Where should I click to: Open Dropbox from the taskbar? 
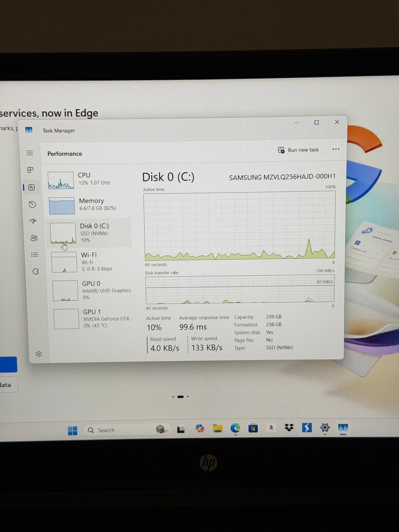pyautogui.click(x=289, y=428)
